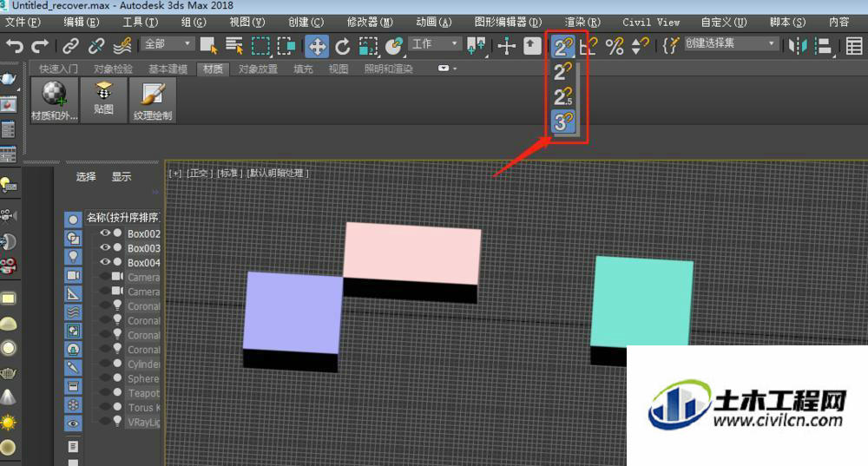868x466 pixels.
Task: Click the Align tool icon
Action: [825, 45]
